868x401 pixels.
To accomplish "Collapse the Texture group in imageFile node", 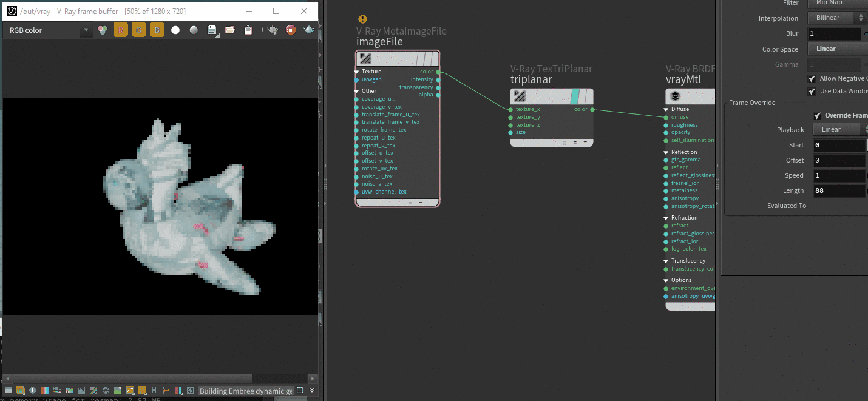I will click(x=357, y=72).
